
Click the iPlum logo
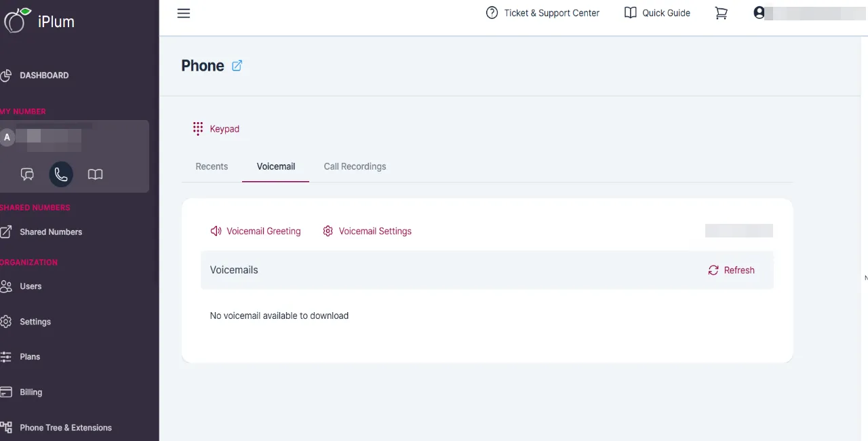39,21
